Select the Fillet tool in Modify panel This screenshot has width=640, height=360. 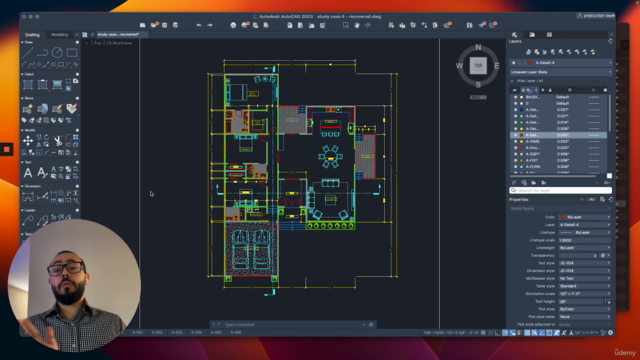point(68,137)
